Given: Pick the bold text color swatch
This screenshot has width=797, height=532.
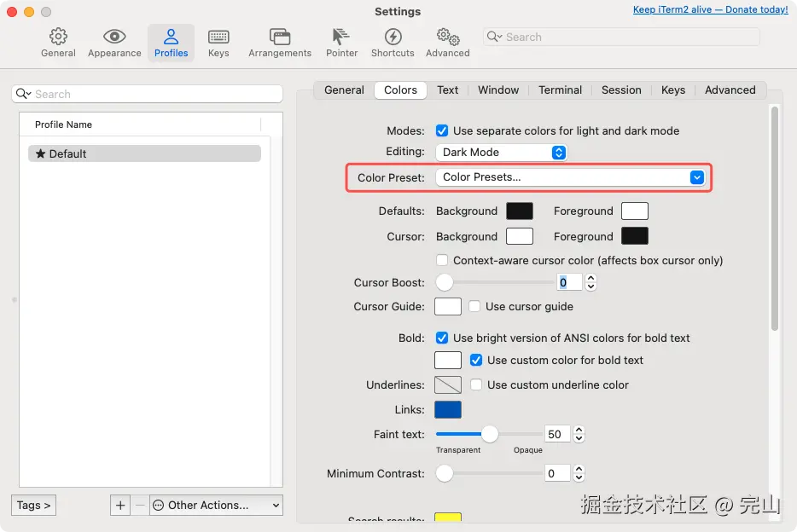Looking at the screenshot, I should [448, 360].
